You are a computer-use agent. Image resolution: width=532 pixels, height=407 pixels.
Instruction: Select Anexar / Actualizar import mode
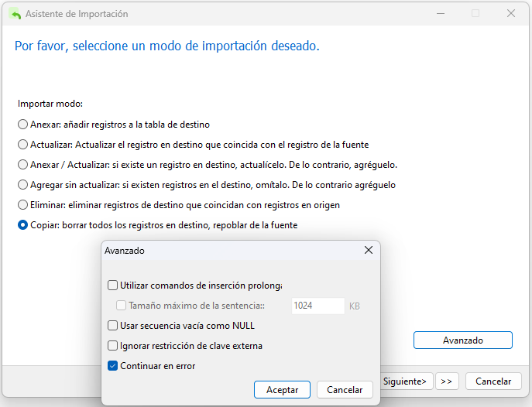22,165
